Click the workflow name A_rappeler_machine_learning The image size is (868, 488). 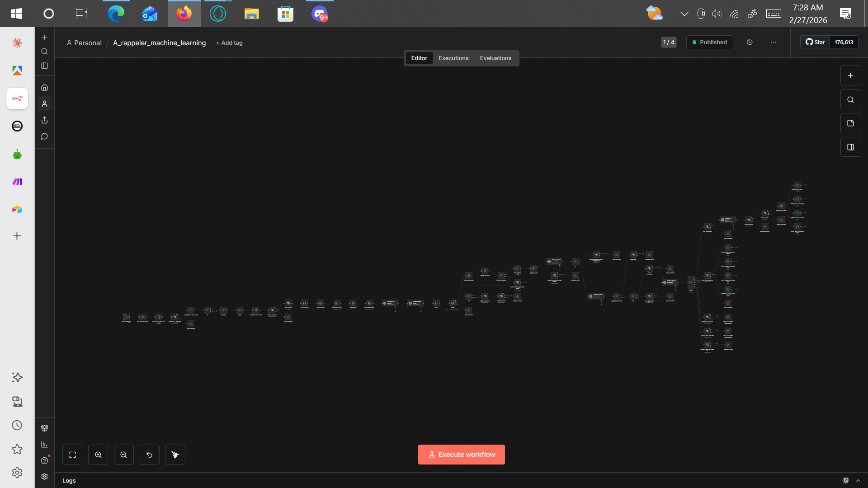[x=159, y=43]
